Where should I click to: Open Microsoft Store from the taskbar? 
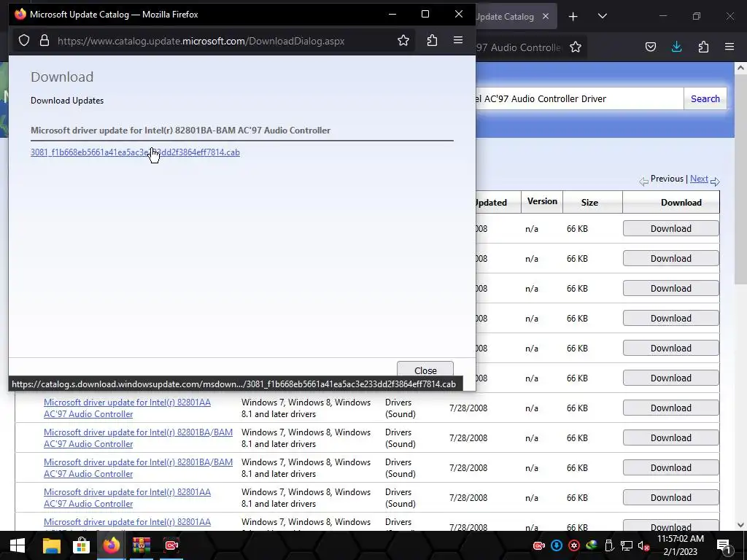point(82,545)
